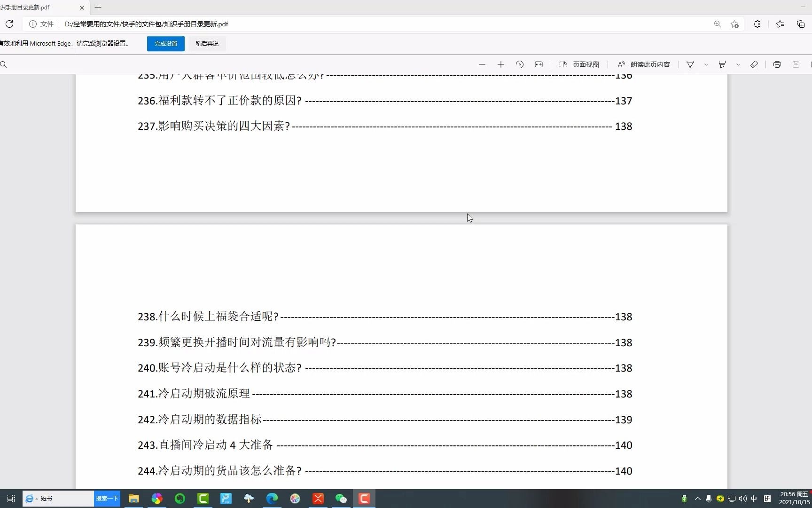Toggle the 拼 input method indicator
The width and height of the screenshot is (812, 508).
767,499
